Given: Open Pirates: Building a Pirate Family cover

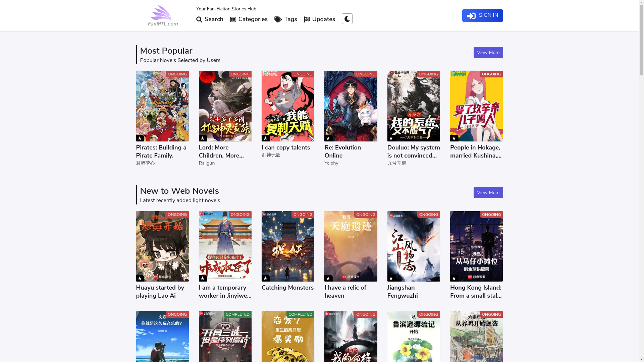Looking at the screenshot, I should click(162, 106).
